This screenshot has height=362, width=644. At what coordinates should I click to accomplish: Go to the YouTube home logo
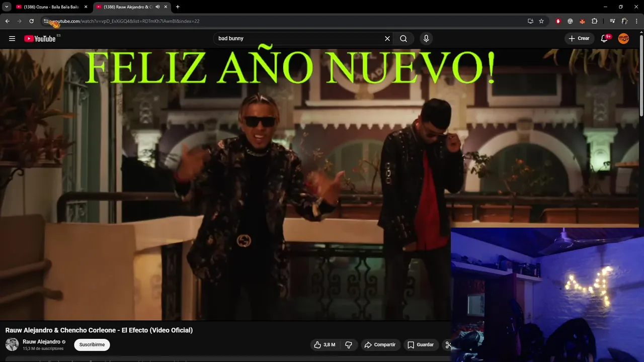point(40,39)
